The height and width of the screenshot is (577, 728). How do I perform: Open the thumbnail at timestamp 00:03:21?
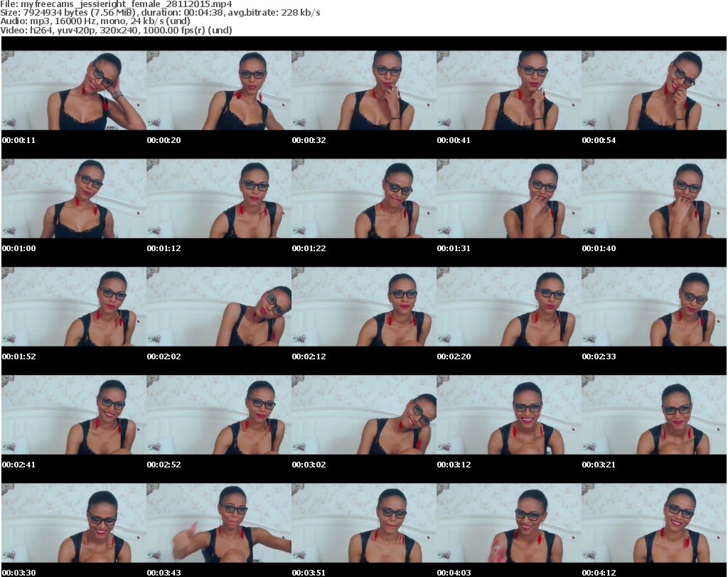(x=654, y=415)
